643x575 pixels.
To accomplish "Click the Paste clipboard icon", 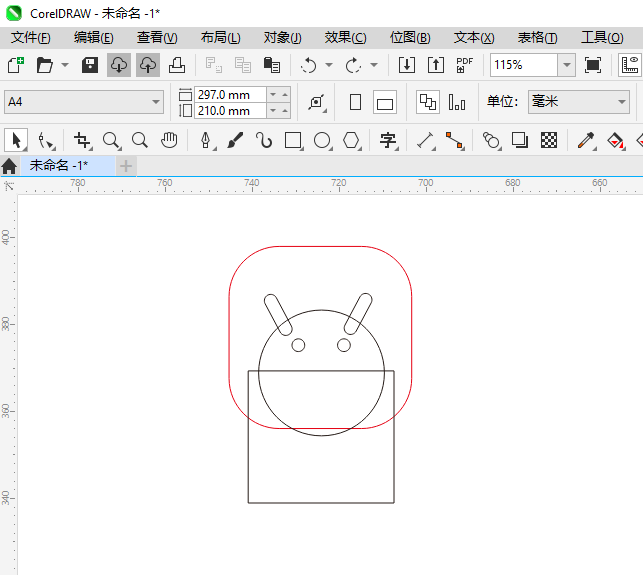I will coord(271,65).
